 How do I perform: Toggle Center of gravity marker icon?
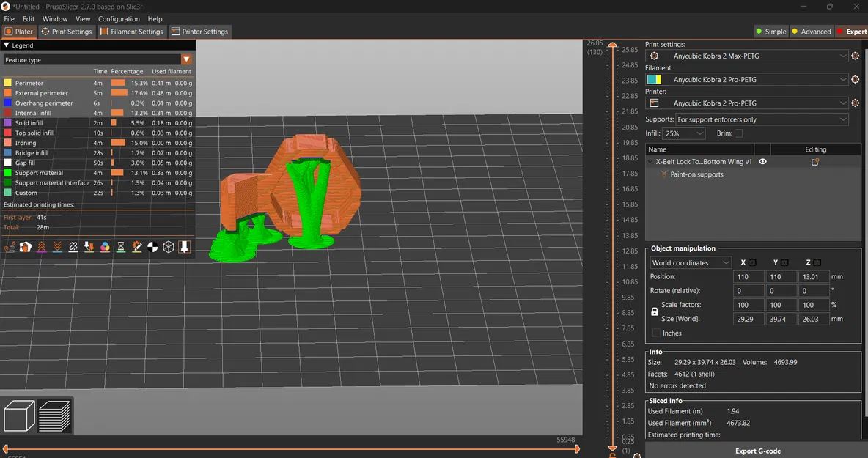[x=152, y=247]
